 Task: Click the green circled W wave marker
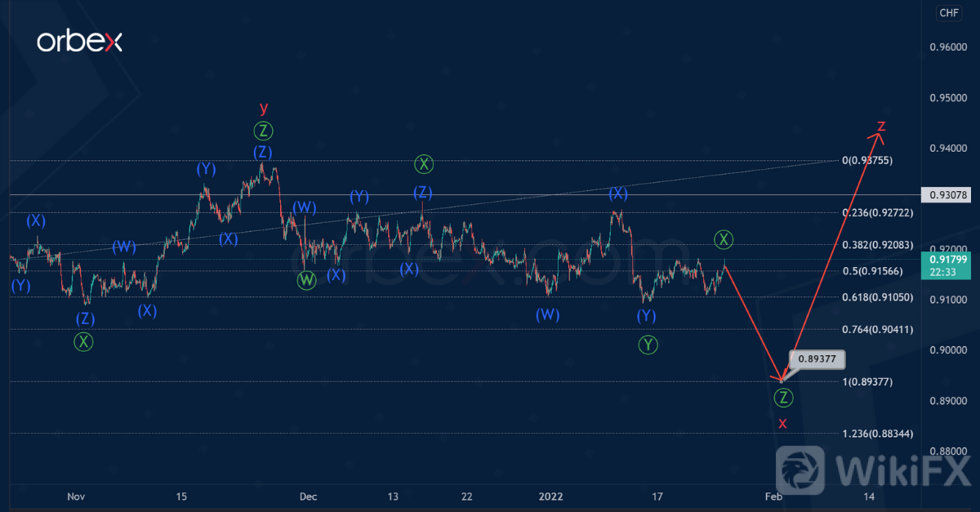pyautogui.click(x=306, y=280)
